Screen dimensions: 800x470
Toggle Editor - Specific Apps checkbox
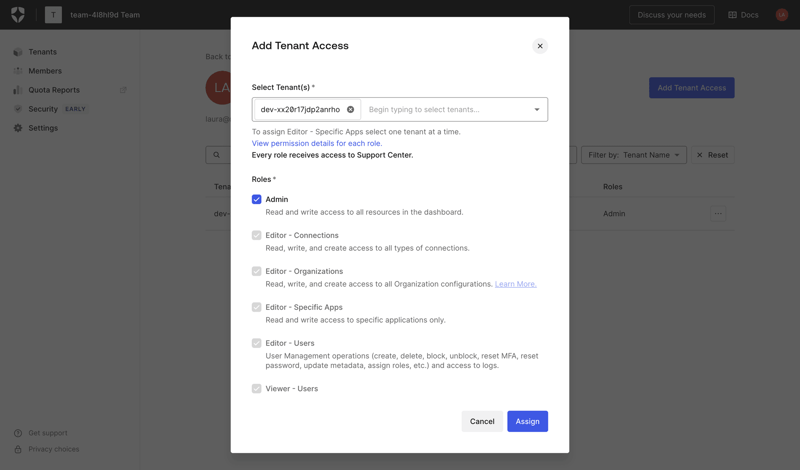pyautogui.click(x=257, y=307)
